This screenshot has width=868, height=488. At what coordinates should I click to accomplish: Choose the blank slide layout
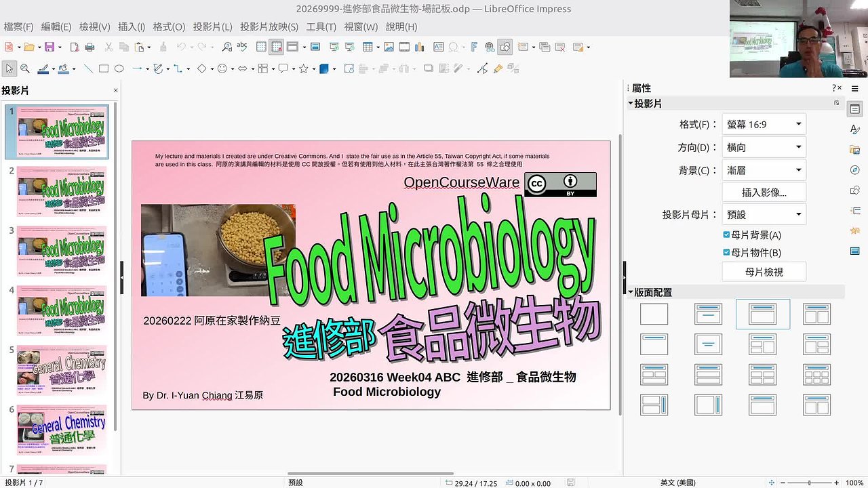tap(654, 314)
